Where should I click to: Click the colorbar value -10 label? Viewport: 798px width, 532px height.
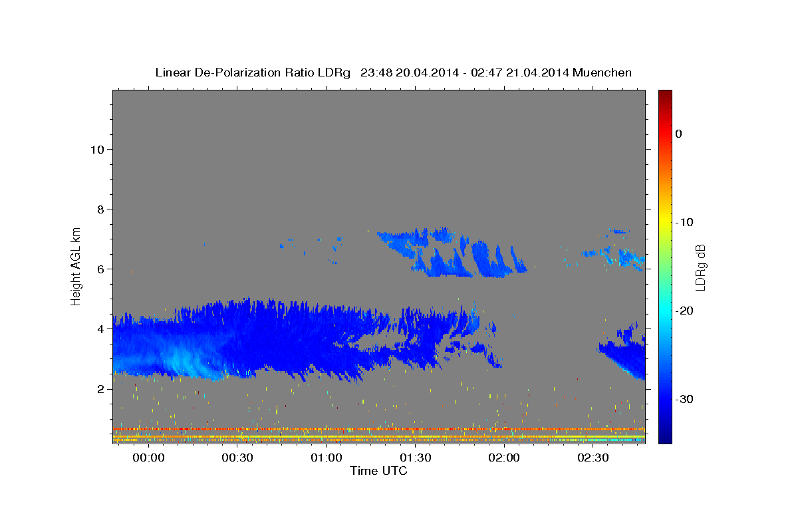(685, 222)
